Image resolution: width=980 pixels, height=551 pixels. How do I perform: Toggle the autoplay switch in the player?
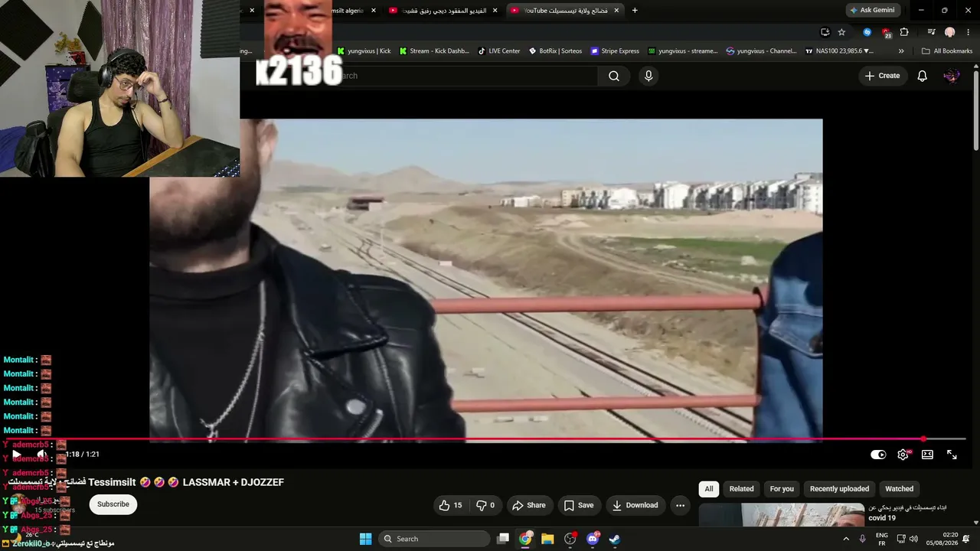point(878,455)
